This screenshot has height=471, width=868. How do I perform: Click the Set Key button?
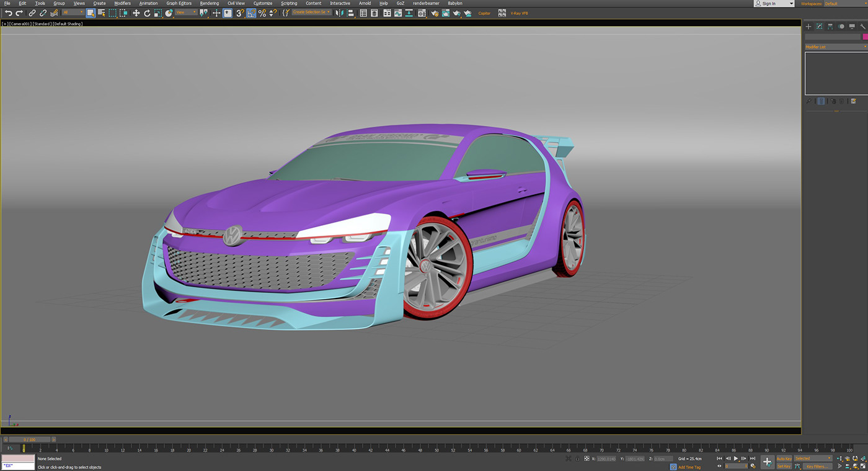pos(784,466)
